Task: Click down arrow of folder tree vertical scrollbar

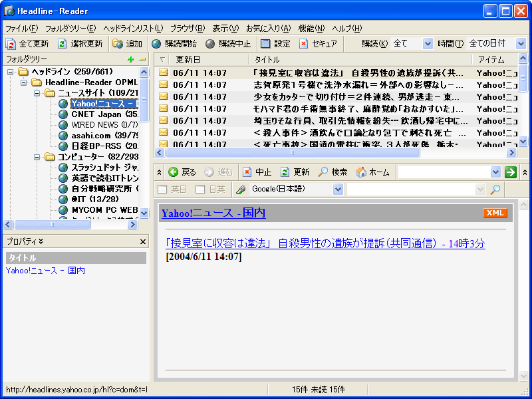Action: point(144,213)
